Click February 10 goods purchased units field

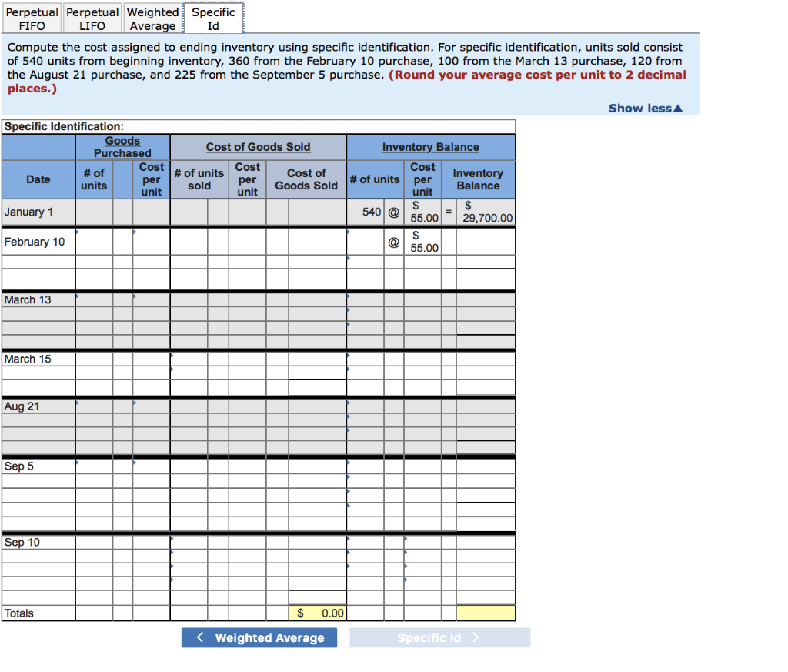tap(94, 242)
